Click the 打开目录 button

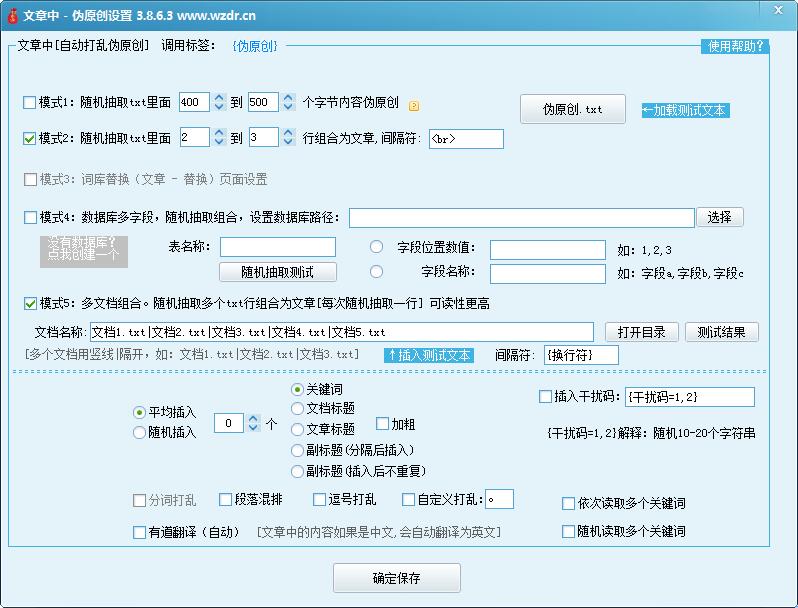(641, 332)
